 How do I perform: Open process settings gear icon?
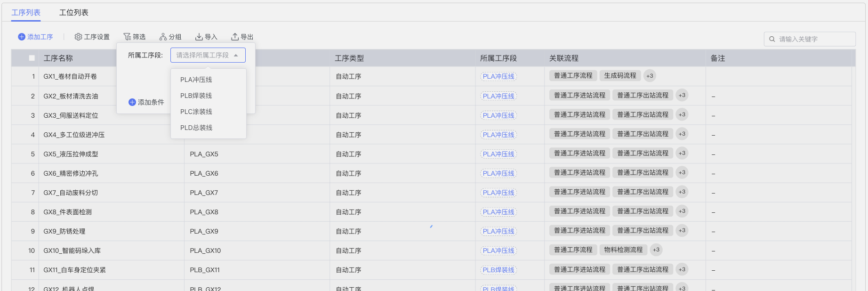pyautogui.click(x=78, y=37)
